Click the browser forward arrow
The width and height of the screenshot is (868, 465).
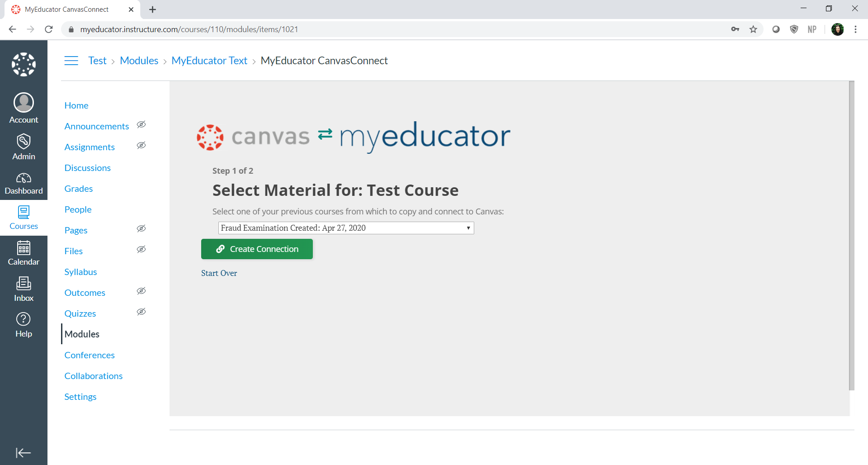(x=30, y=29)
